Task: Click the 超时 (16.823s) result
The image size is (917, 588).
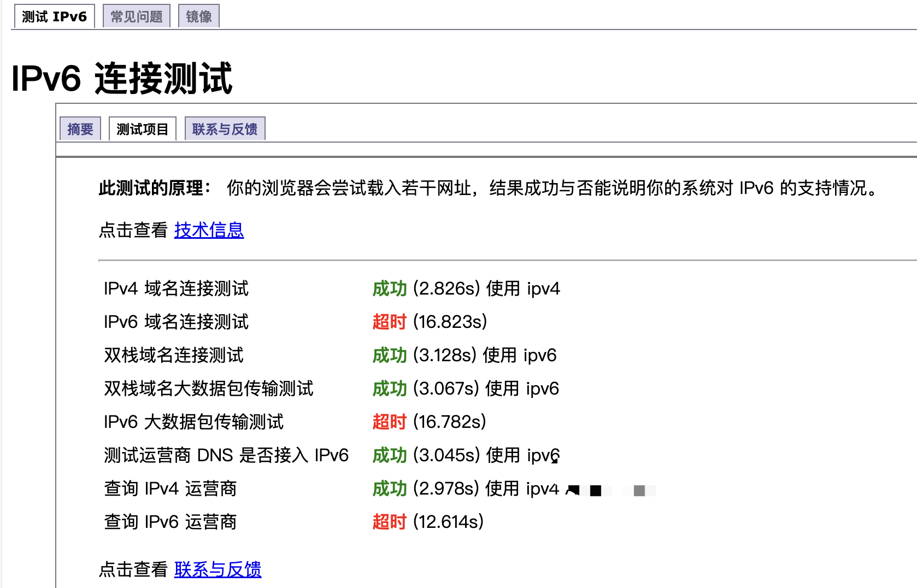Action: (430, 322)
